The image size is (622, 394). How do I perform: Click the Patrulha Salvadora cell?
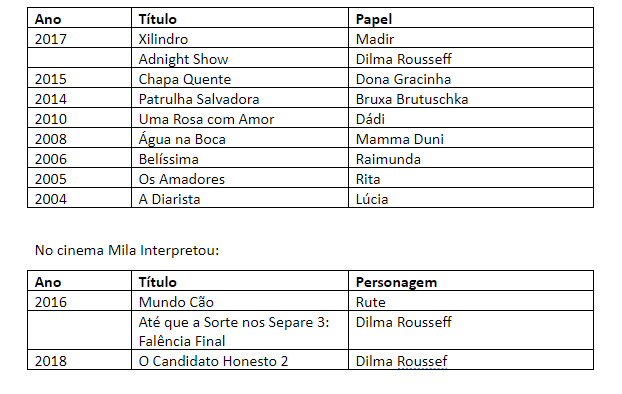[240, 98]
